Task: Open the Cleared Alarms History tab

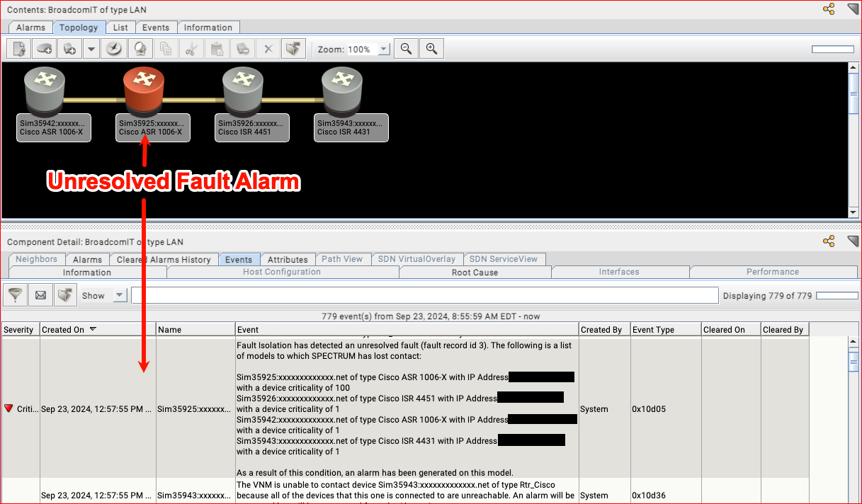Action: pyautogui.click(x=164, y=259)
